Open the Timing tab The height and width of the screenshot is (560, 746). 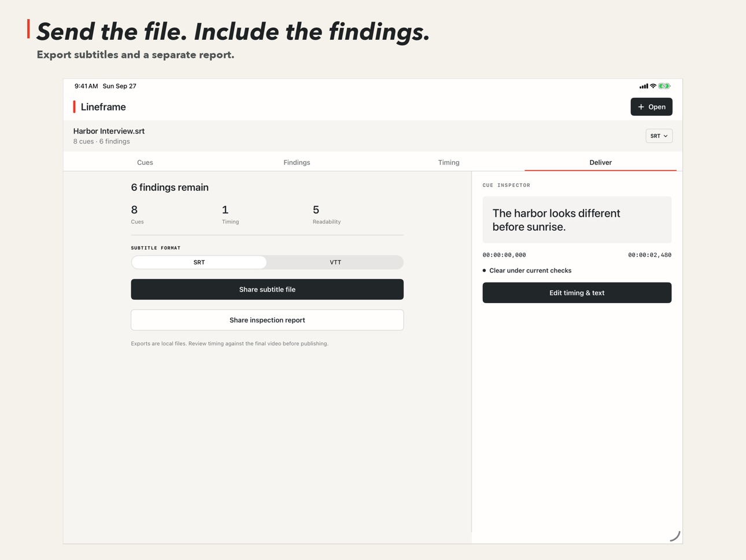[x=449, y=163]
